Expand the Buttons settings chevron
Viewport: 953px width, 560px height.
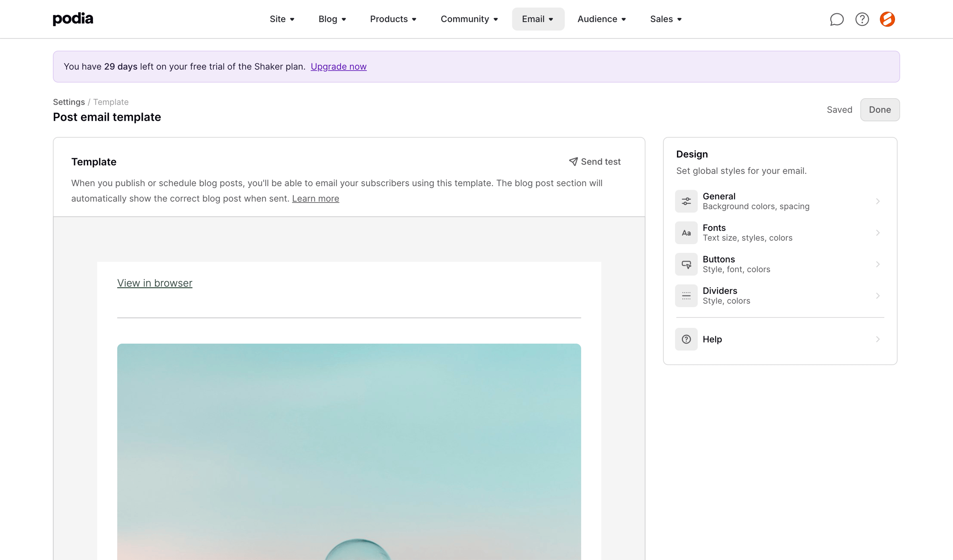(x=878, y=264)
